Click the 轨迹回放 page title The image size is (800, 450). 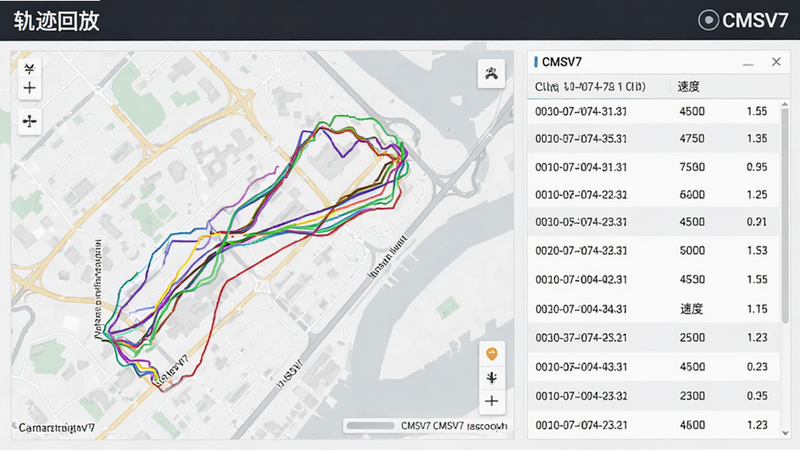pos(57,21)
